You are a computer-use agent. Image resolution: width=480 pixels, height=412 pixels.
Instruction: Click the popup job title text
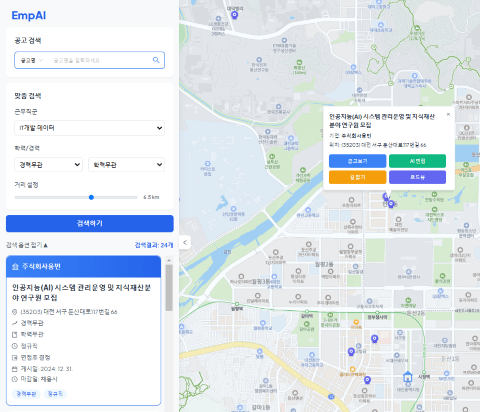pyautogui.click(x=382, y=121)
